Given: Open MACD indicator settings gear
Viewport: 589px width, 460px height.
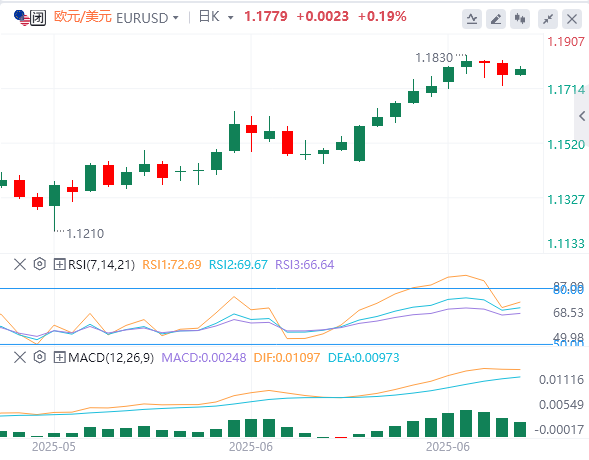Looking at the screenshot, I should coord(39,357).
